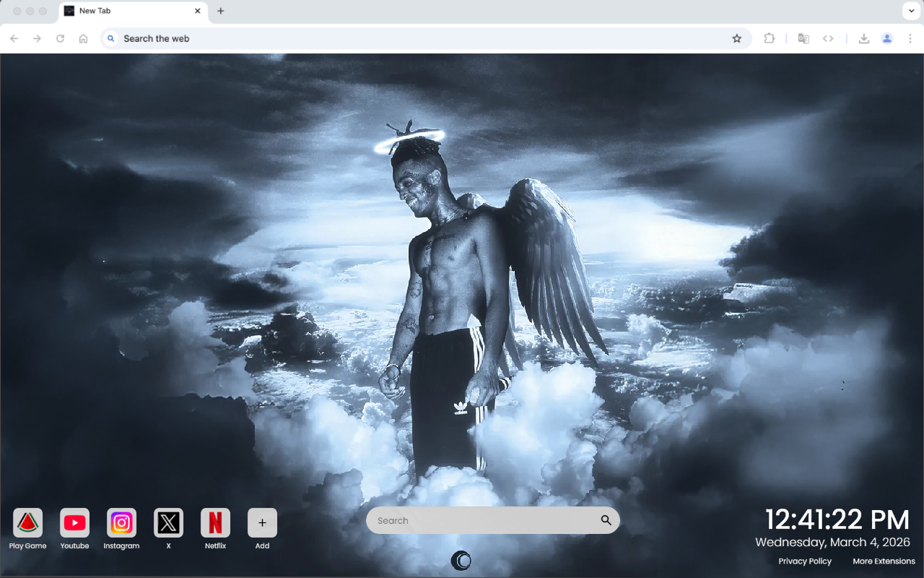Close the New Tab tab
This screenshot has width=924, height=578.
pyautogui.click(x=198, y=11)
